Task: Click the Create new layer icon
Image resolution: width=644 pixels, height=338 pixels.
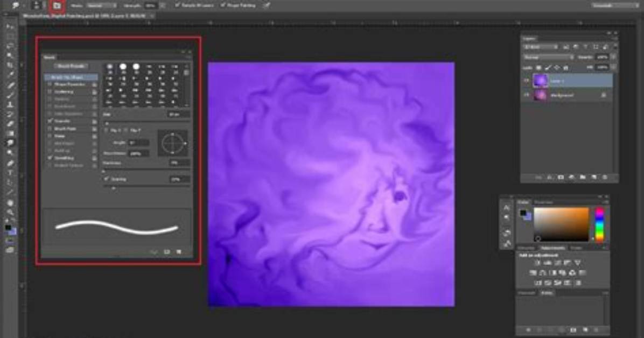Action: click(594, 178)
